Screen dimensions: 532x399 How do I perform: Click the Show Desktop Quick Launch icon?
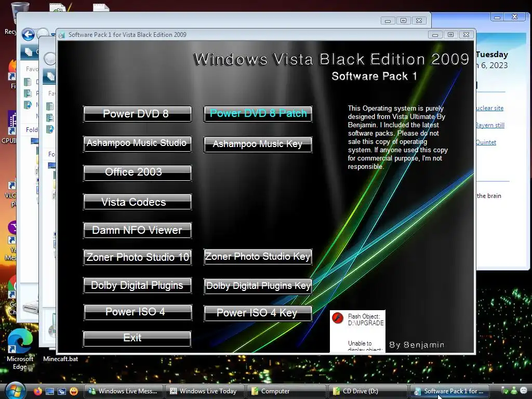point(50,391)
